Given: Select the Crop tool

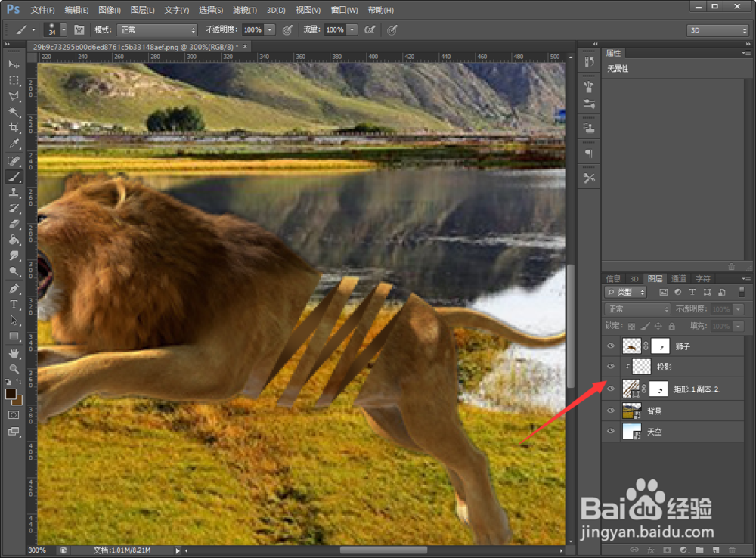Looking at the screenshot, I should 14,128.
